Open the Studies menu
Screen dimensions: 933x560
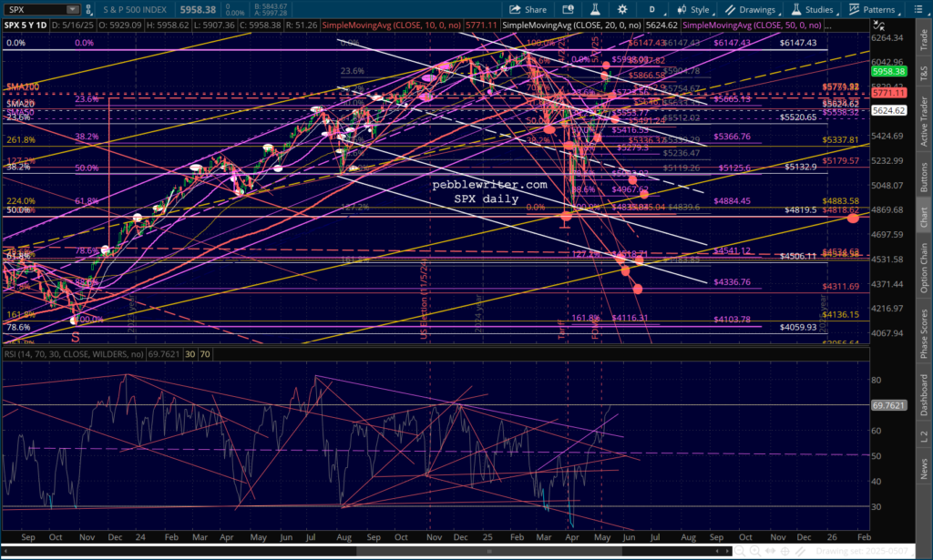pyautogui.click(x=818, y=10)
